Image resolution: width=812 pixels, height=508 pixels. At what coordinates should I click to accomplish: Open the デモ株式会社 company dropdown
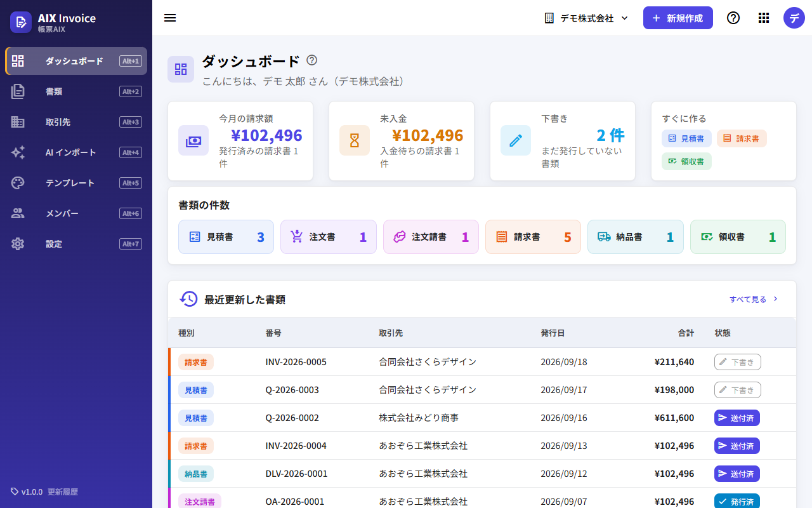tap(587, 18)
